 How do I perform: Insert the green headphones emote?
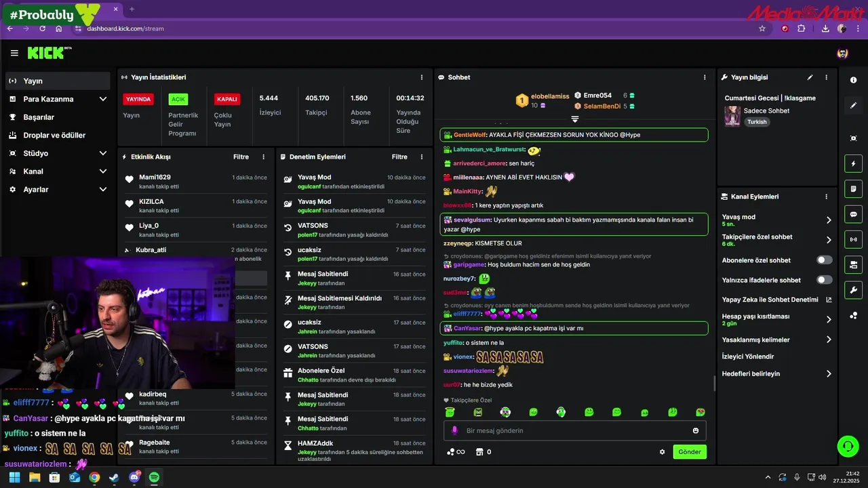click(561, 412)
